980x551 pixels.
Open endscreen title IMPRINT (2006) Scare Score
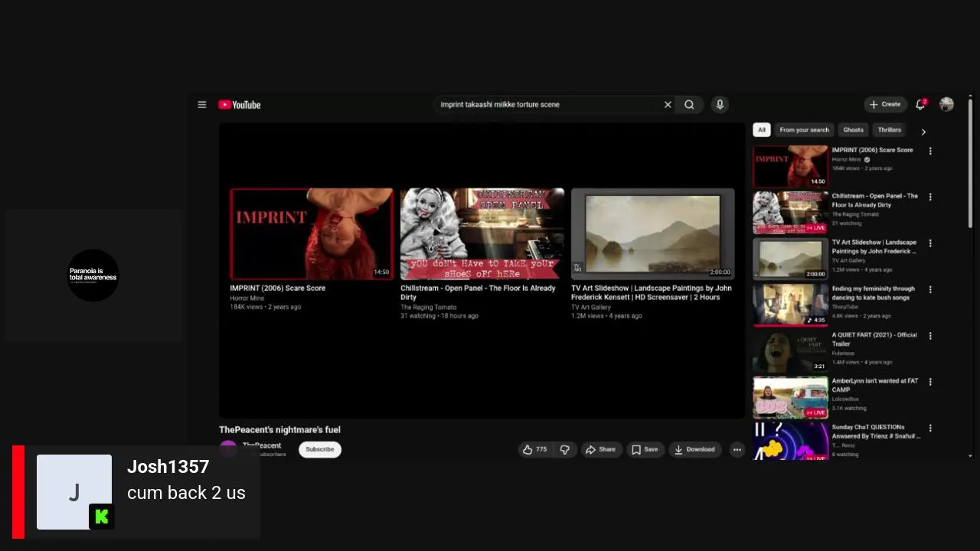(x=278, y=289)
